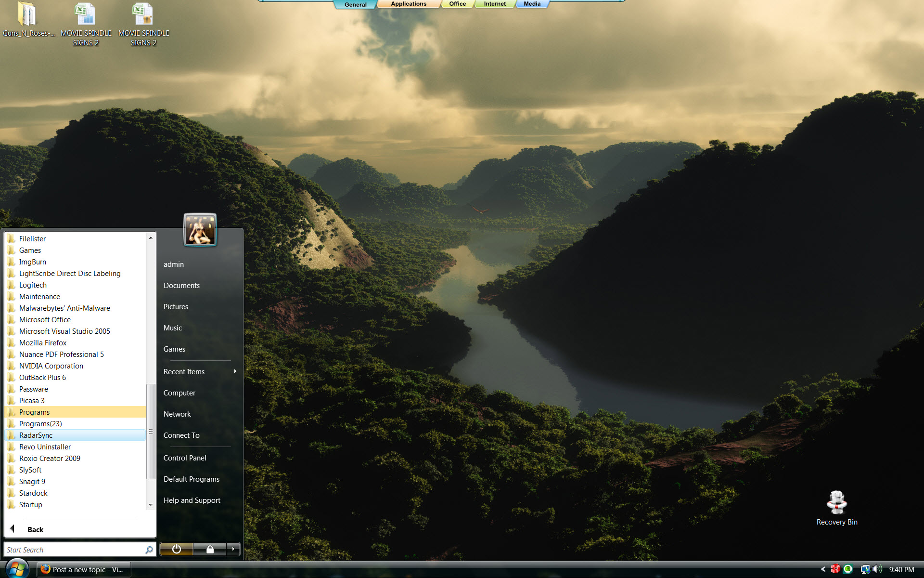This screenshot has height=578, width=924.
Task: Select the Internet dock tab
Action: 495,4
